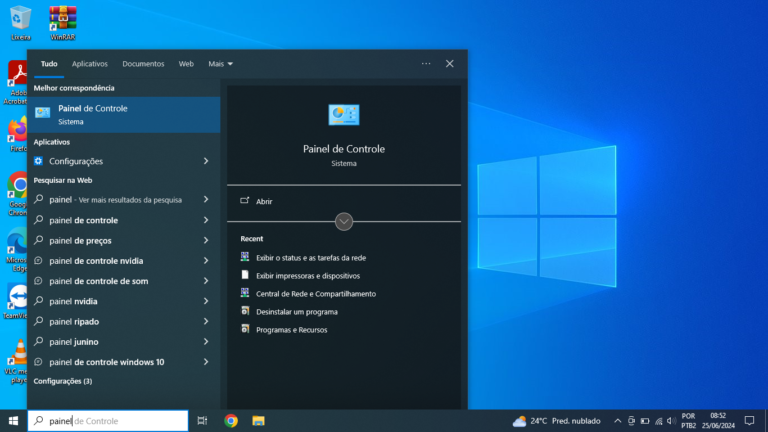This screenshot has width=768, height=432.
Task: Select web suggestion painel de controle nvidia
Action: 96,261
